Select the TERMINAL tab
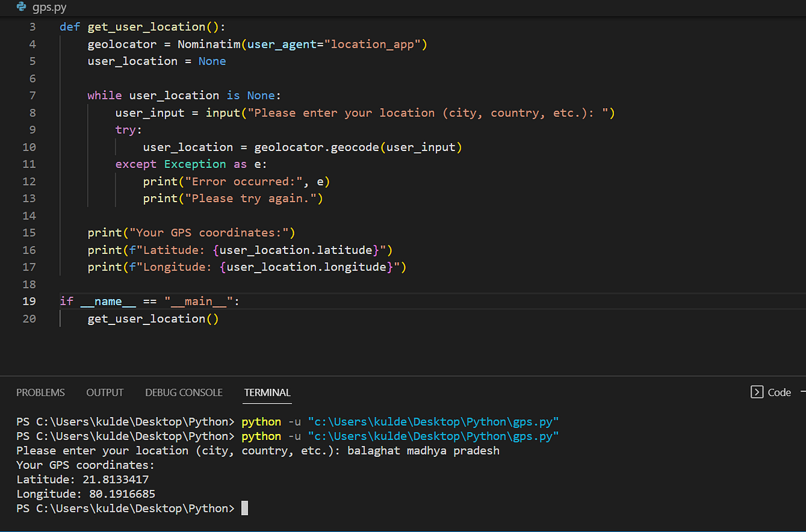The image size is (806, 532). tap(267, 392)
